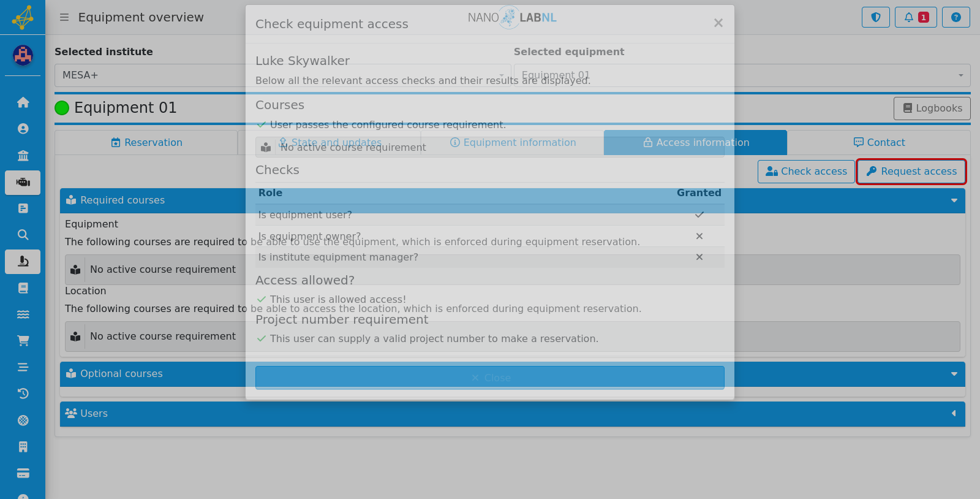
Task: Click 'This user is allowed access!' text
Action: (x=338, y=300)
